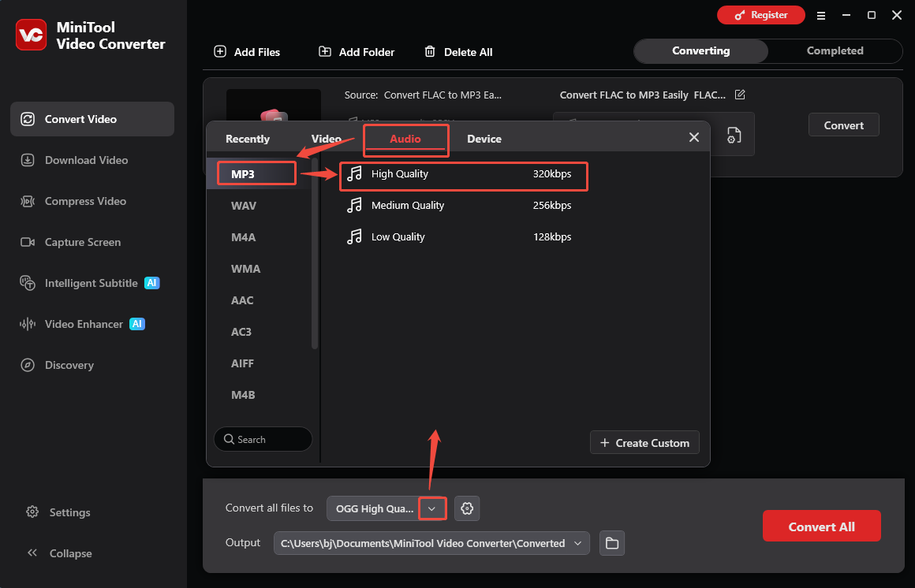Click the Create Custom button
The height and width of the screenshot is (588, 915).
644,442
